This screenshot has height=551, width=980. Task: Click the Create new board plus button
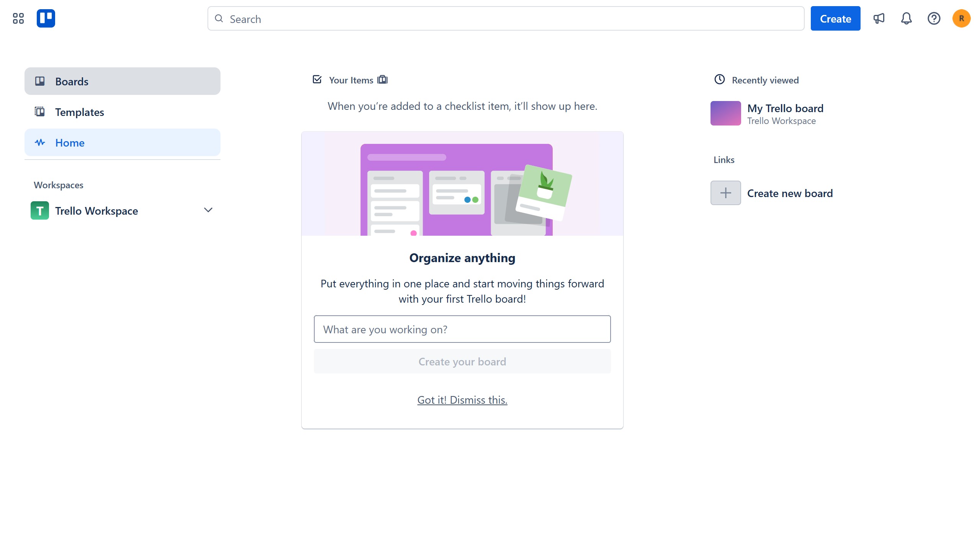(x=725, y=192)
